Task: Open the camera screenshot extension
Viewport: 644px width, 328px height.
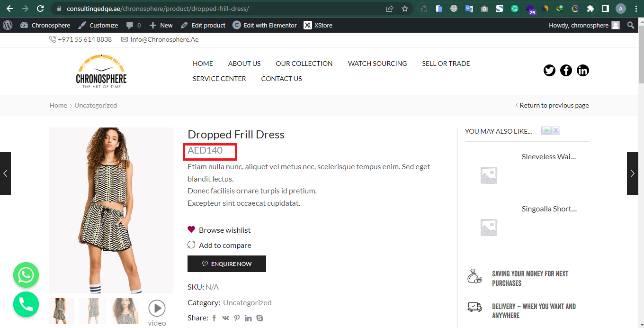Action: point(484,9)
